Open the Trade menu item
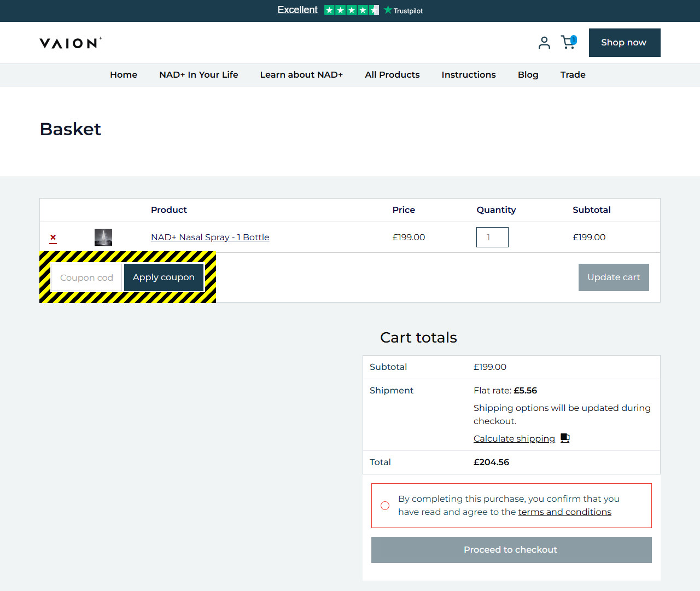Image resolution: width=700 pixels, height=591 pixels. click(573, 75)
